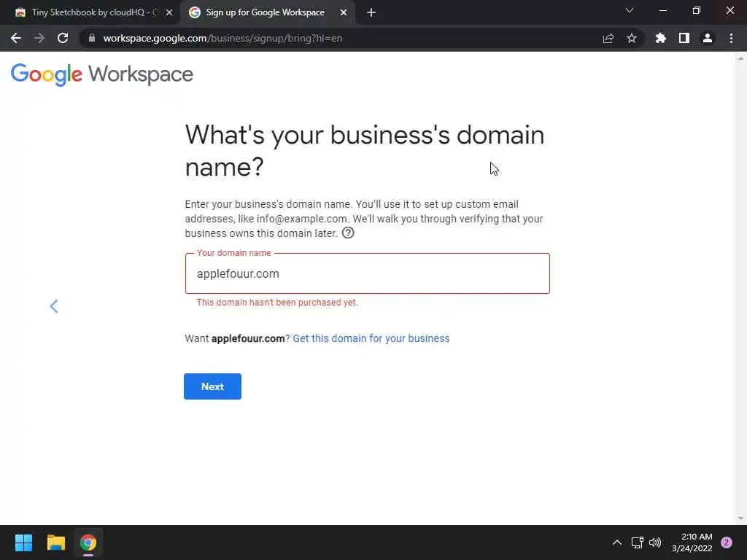Open the clock showing 2:10 AM
The height and width of the screenshot is (560, 747).
click(692, 542)
